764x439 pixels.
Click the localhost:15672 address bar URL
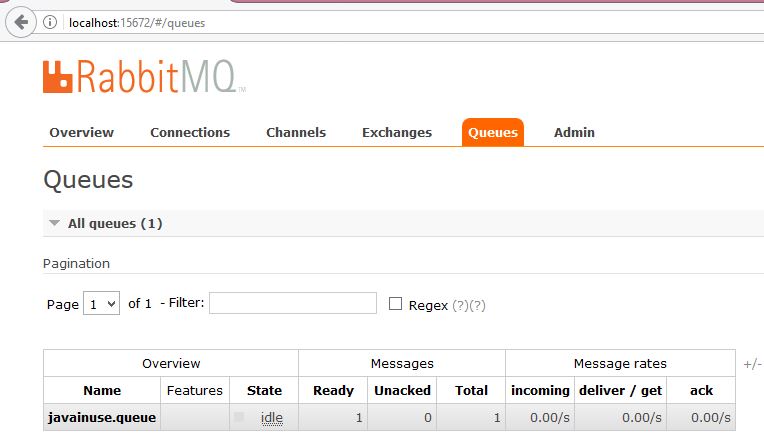click(137, 23)
